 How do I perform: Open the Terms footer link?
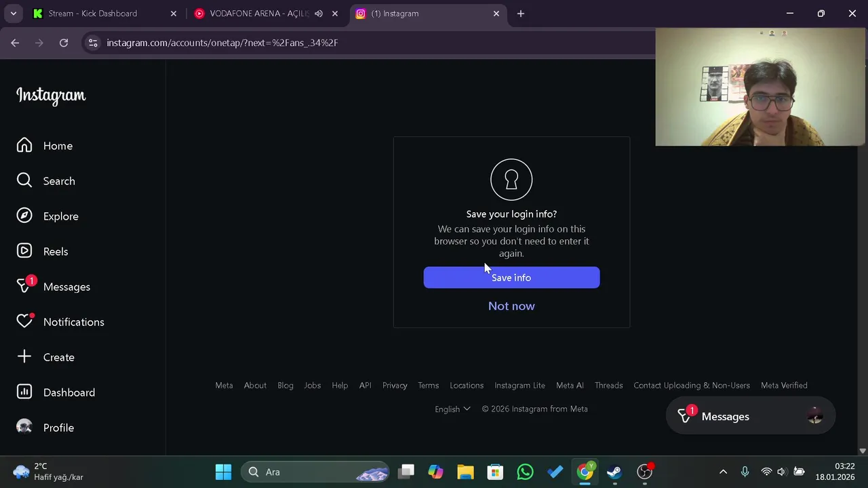point(428,385)
